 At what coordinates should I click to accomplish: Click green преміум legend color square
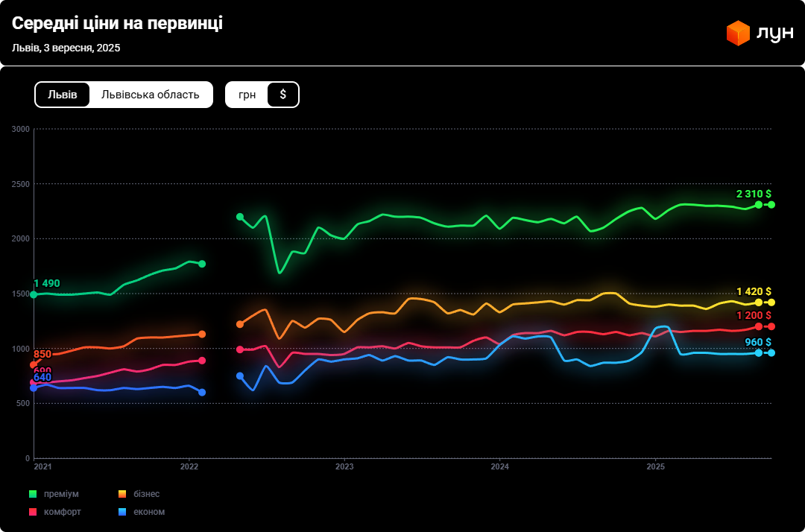point(33,494)
